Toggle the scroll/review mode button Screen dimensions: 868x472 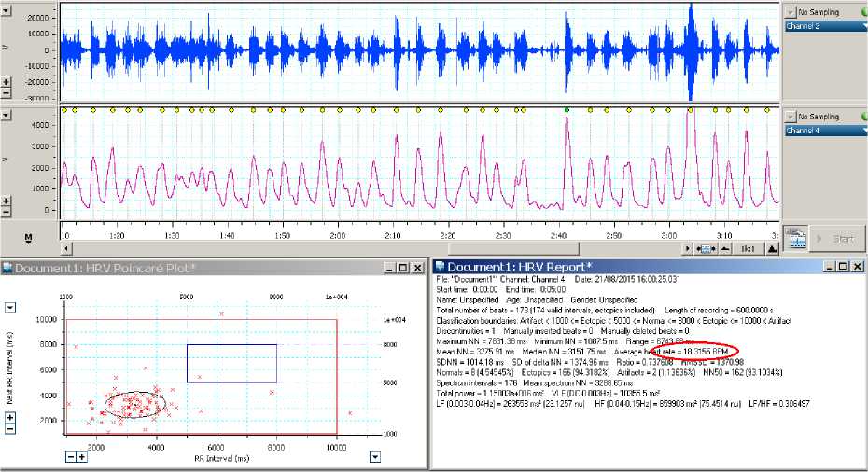coord(705,249)
